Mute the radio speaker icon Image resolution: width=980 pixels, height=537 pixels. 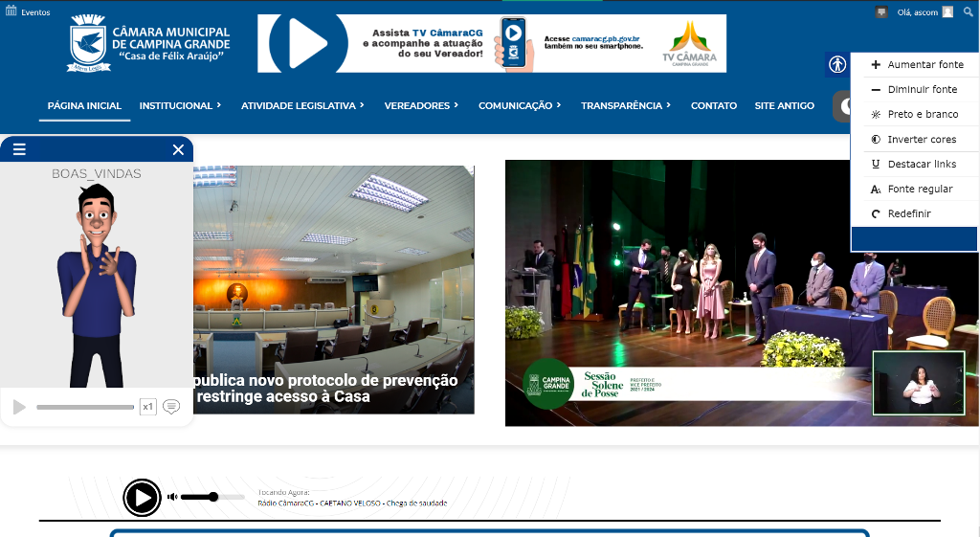[173, 497]
